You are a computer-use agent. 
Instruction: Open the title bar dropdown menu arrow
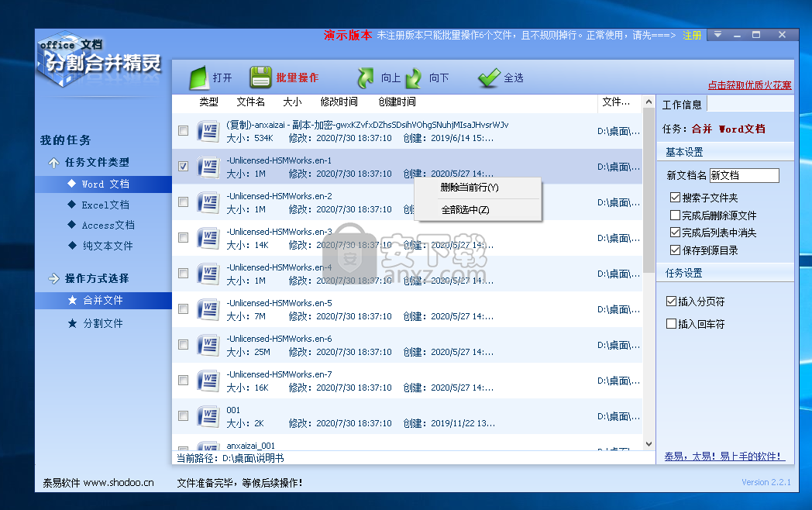tap(717, 35)
